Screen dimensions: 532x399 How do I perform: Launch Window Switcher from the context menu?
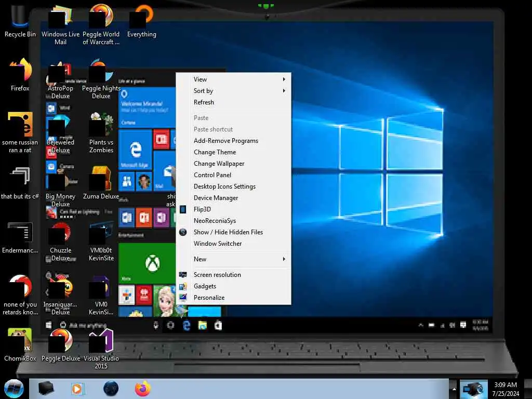tap(233, 244)
